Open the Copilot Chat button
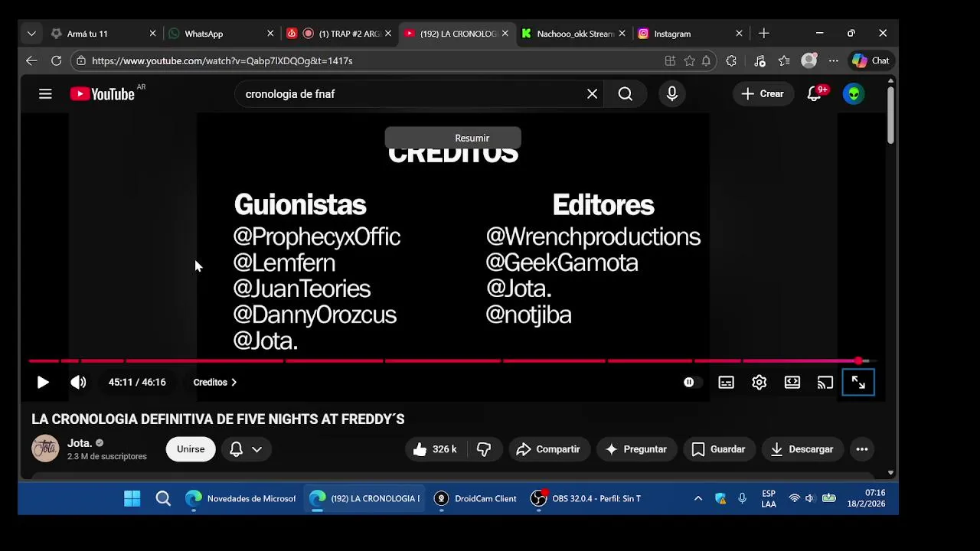The height and width of the screenshot is (551, 980). (871, 60)
